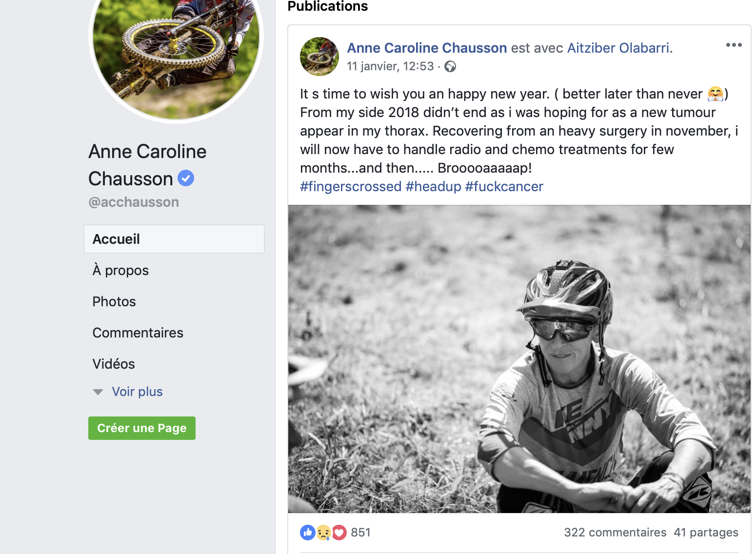Click the sad face reaction icon
Image resolution: width=756 pixels, height=554 pixels.
click(x=323, y=533)
